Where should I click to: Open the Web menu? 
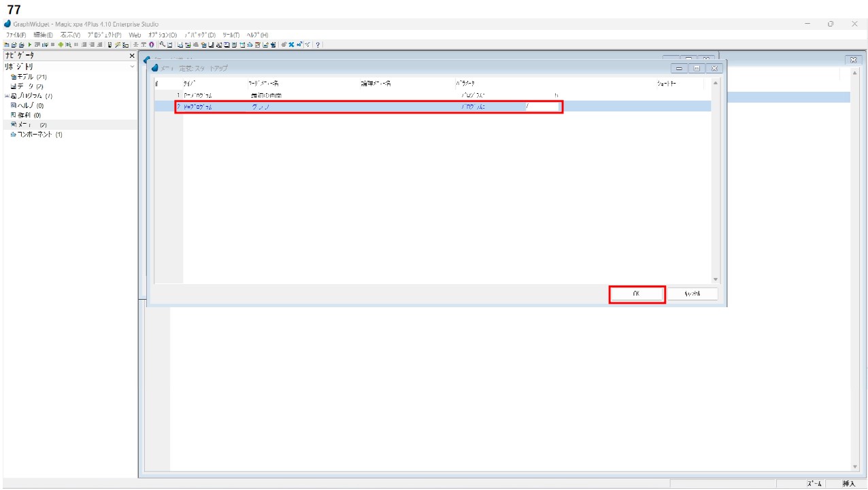tap(135, 35)
